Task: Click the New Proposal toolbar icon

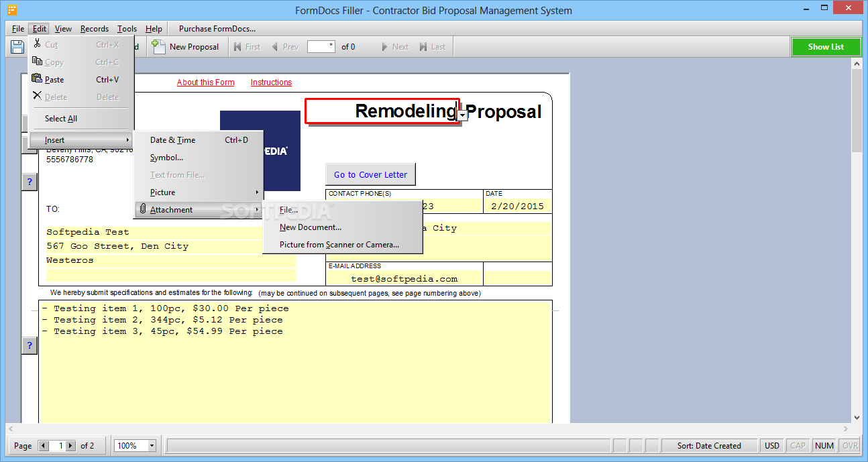Action: (x=158, y=47)
